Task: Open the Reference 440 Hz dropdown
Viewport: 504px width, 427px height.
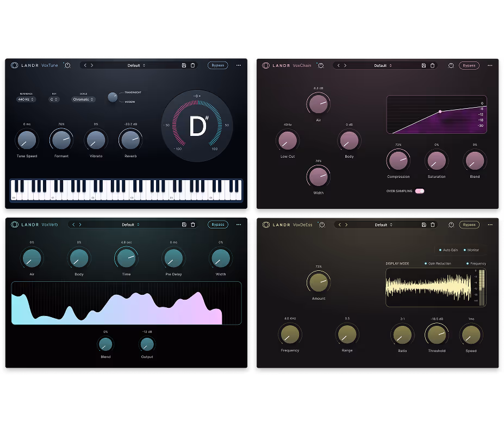Action: (x=26, y=100)
